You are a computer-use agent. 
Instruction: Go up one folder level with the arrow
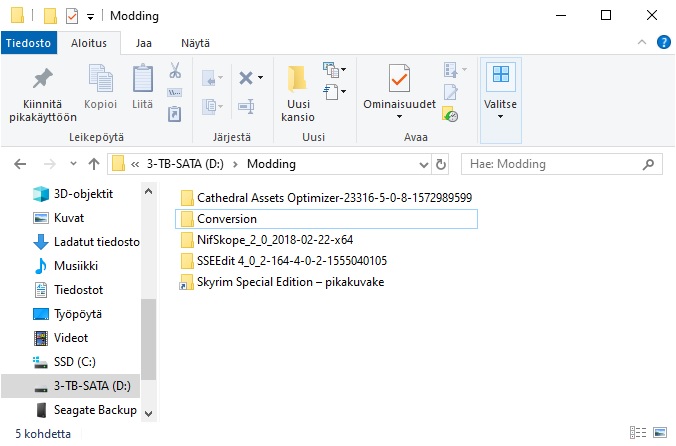(x=93, y=164)
